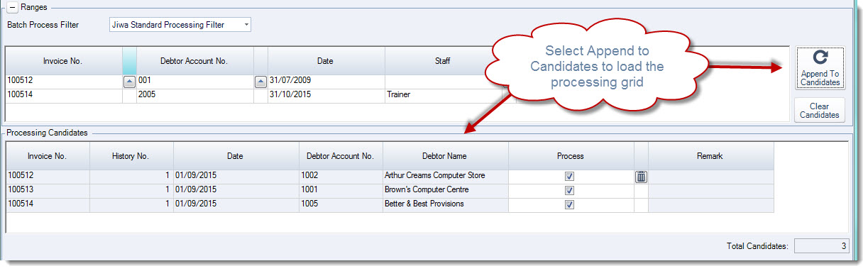Click Invoice No. header in Processing Candidates
The width and height of the screenshot is (868, 271).
coord(48,156)
